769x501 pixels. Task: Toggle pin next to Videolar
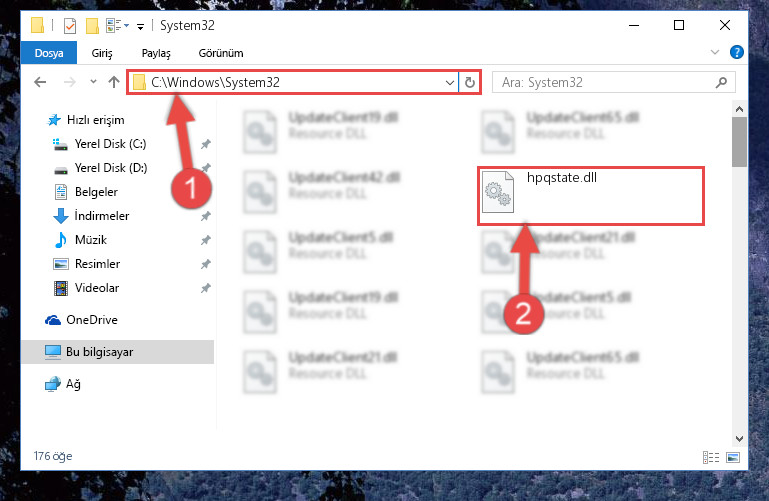[x=205, y=288]
